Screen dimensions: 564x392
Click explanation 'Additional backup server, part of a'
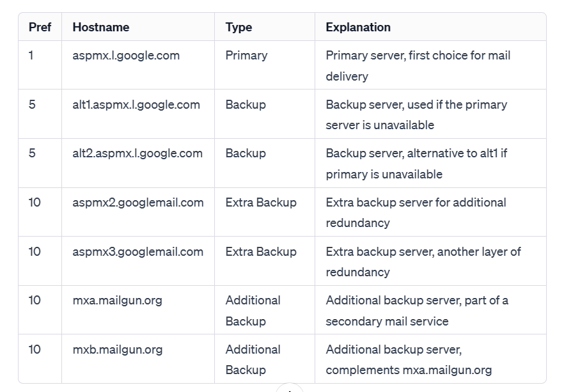(417, 301)
